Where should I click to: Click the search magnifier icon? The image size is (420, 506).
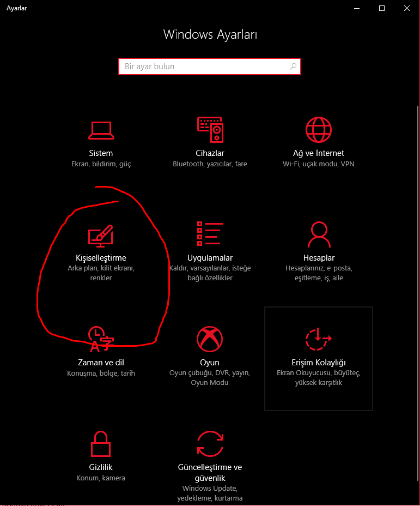[x=293, y=67]
